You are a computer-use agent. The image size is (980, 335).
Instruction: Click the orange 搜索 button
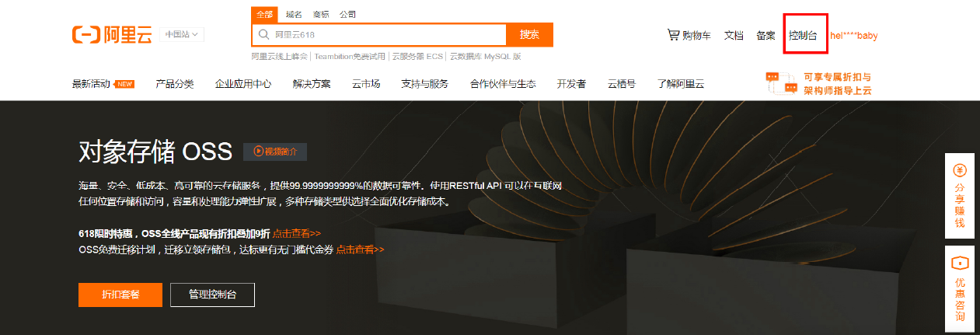pos(529,35)
